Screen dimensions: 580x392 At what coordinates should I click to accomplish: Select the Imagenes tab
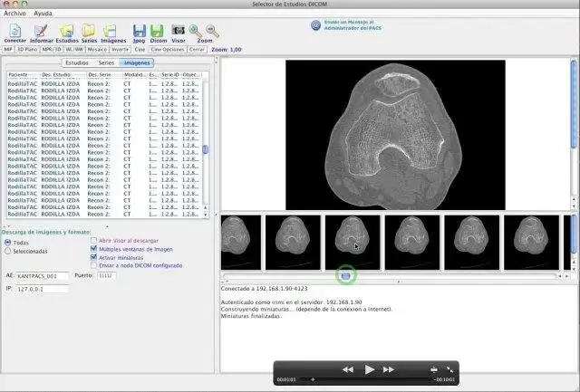137,62
